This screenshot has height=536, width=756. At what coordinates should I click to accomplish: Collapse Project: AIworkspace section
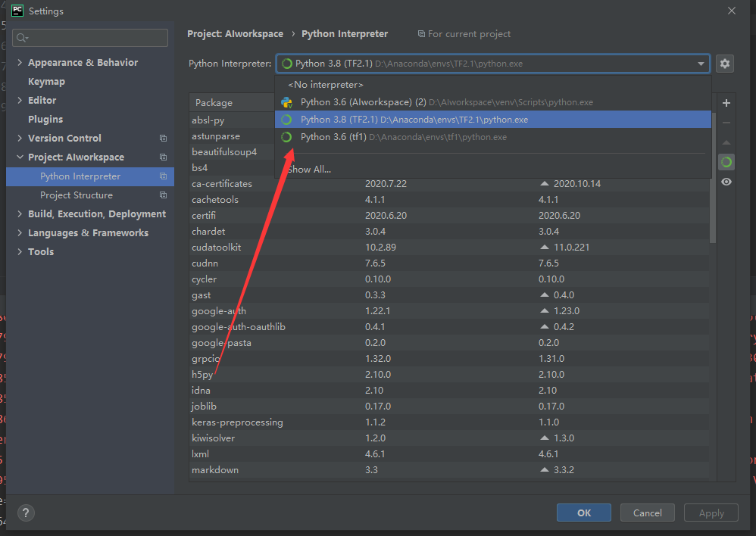tap(20, 157)
